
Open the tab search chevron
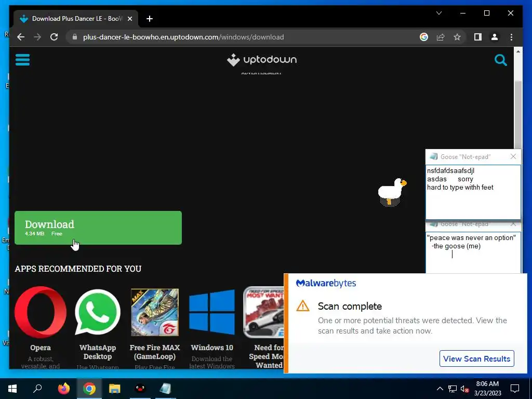[438, 13]
